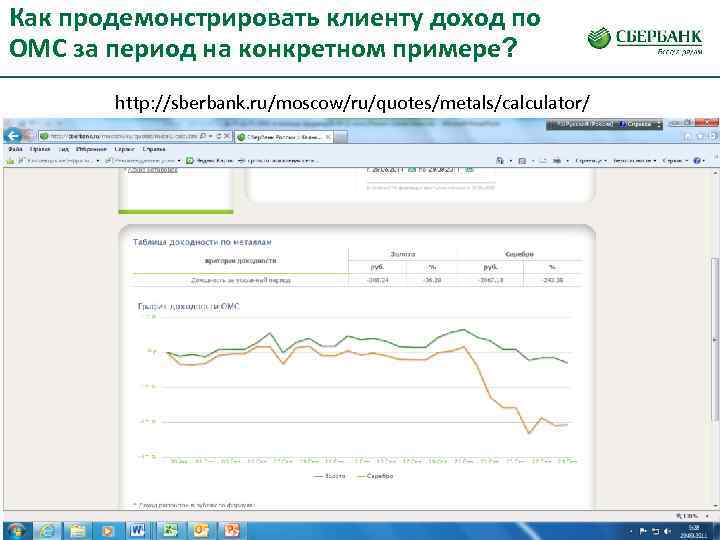Screen dimensions: 720x540
Task: Click the volume speaker tray icon
Action: (x=667, y=531)
